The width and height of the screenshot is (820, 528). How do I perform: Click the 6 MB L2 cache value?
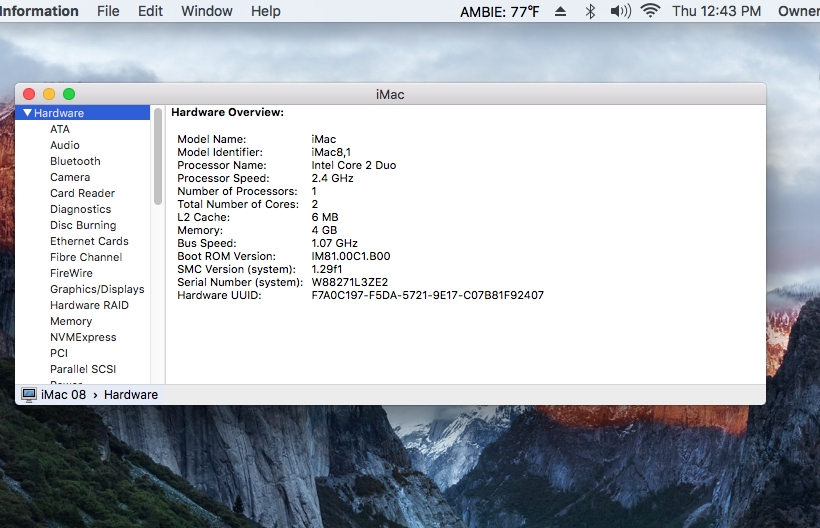click(325, 217)
